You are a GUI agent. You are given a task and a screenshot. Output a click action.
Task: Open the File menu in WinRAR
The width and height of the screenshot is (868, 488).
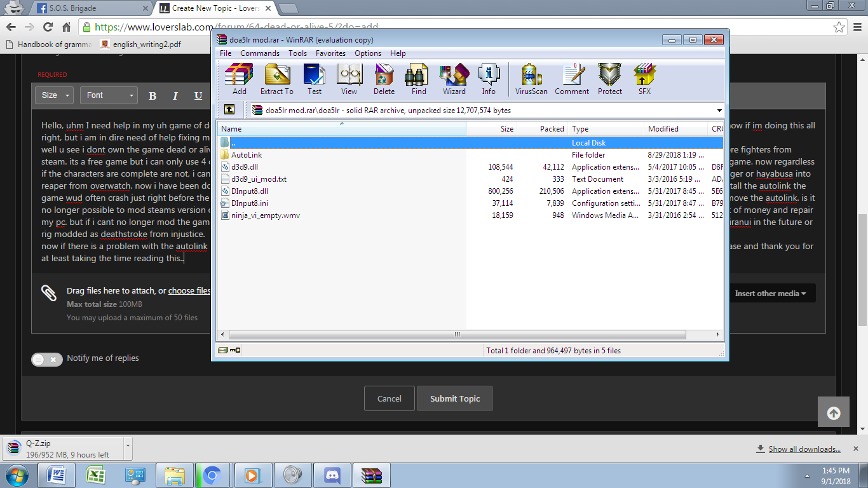click(x=226, y=53)
